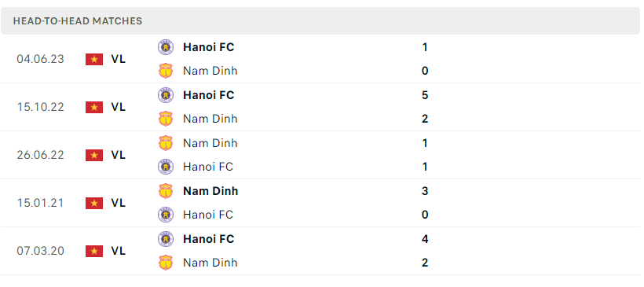This screenshot has height=287, width=644.
Task: Click Nam Dinh crest in 26.06.22 match
Action: 166,143
